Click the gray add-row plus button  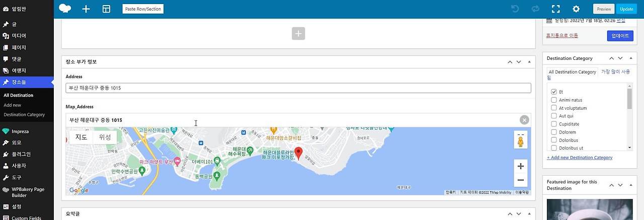pos(298,34)
